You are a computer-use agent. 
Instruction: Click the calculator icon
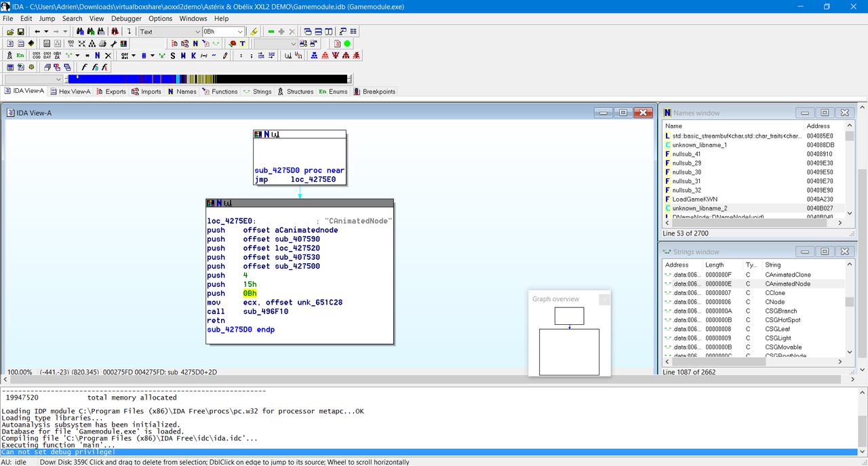tap(10, 67)
